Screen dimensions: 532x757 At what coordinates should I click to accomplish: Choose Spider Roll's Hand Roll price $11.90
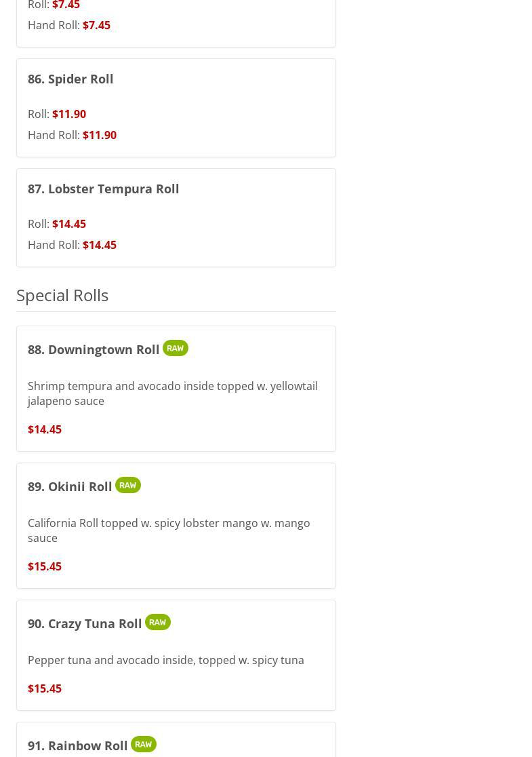click(x=100, y=135)
